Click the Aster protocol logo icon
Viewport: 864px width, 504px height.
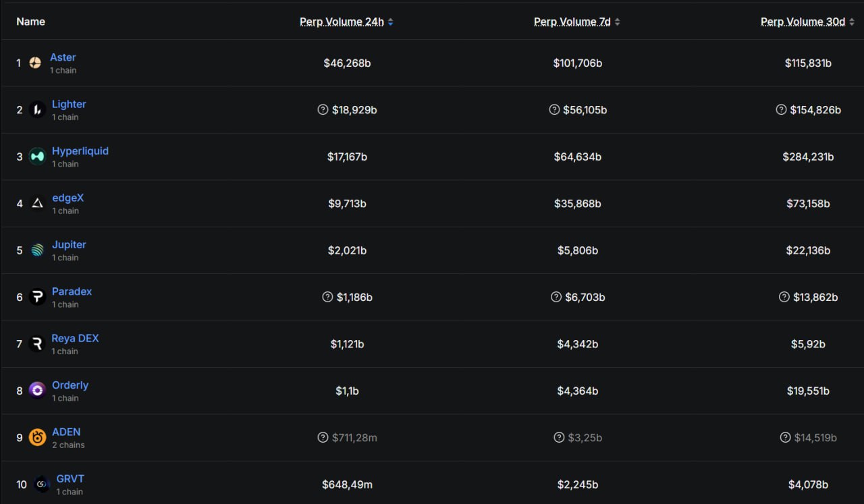coord(35,63)
